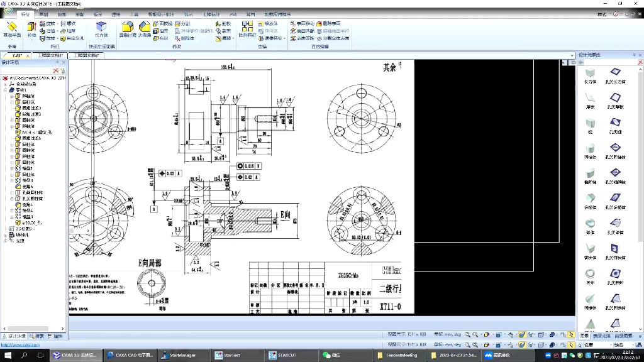Collapse the 零件1 part node
644x362 pixels.
[x=5, y=90]
